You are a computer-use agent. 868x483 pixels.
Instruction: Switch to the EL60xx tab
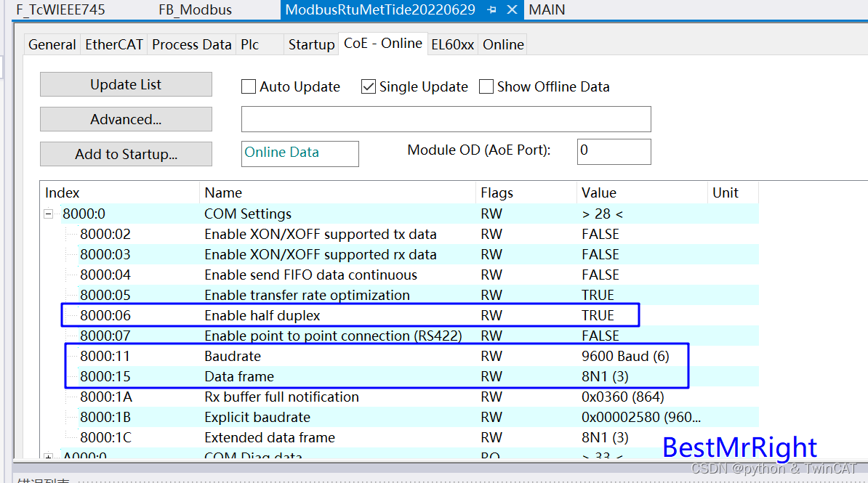pyautogui.click(x=451, y=44)
